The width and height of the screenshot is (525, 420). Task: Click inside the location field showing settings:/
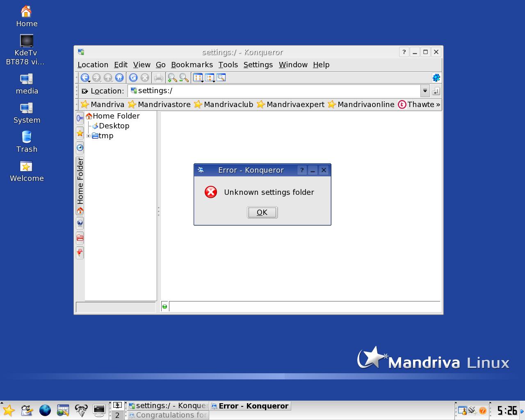click(x=275, y=91)
